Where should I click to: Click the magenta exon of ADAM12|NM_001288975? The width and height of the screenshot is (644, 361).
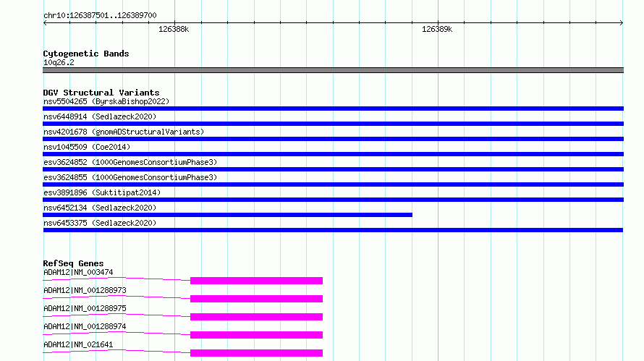pyautogui.click(x=256, y=317)
